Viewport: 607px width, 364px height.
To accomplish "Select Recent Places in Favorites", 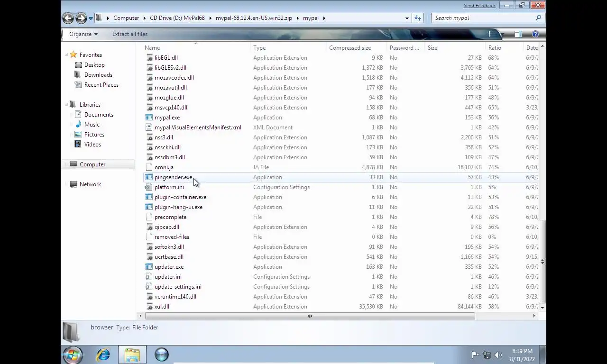I will (x=101, y=85).
